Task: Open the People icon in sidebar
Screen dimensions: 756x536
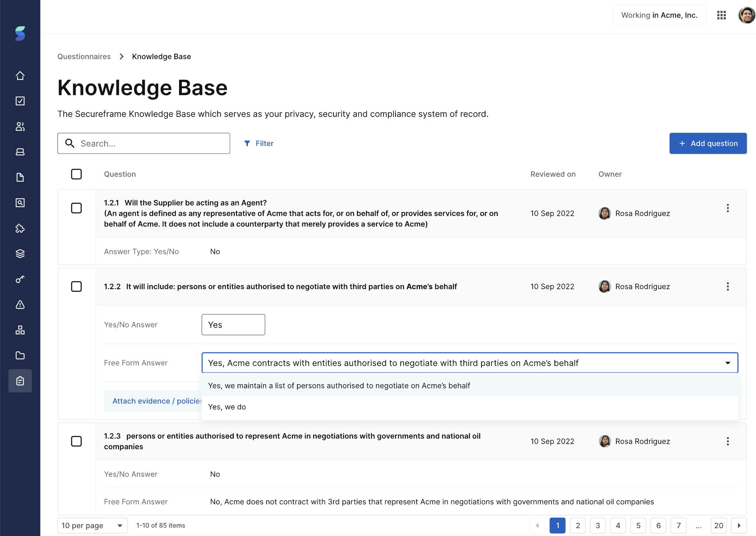Action: [x=20, y=126]
